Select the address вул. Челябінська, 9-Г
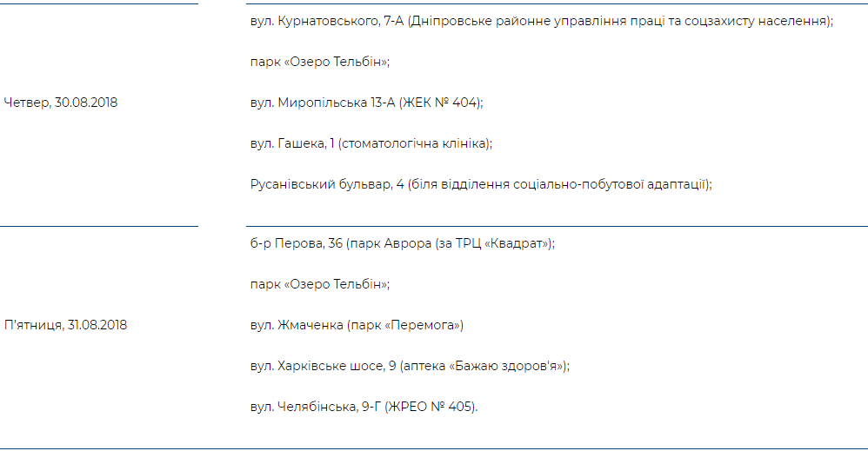This screenshot has width=868, height=451. click(314, 407)
